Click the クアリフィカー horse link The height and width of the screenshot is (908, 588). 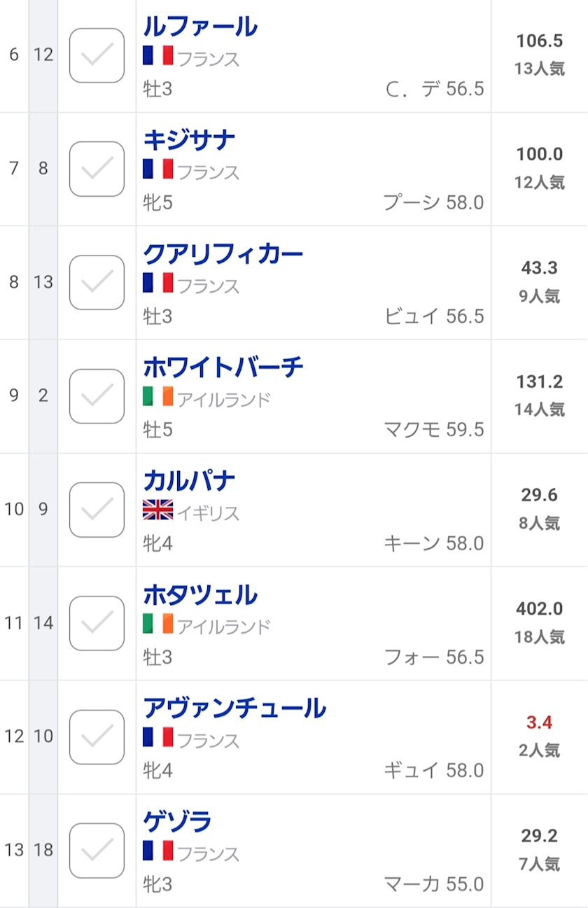(x=223, y=253)
